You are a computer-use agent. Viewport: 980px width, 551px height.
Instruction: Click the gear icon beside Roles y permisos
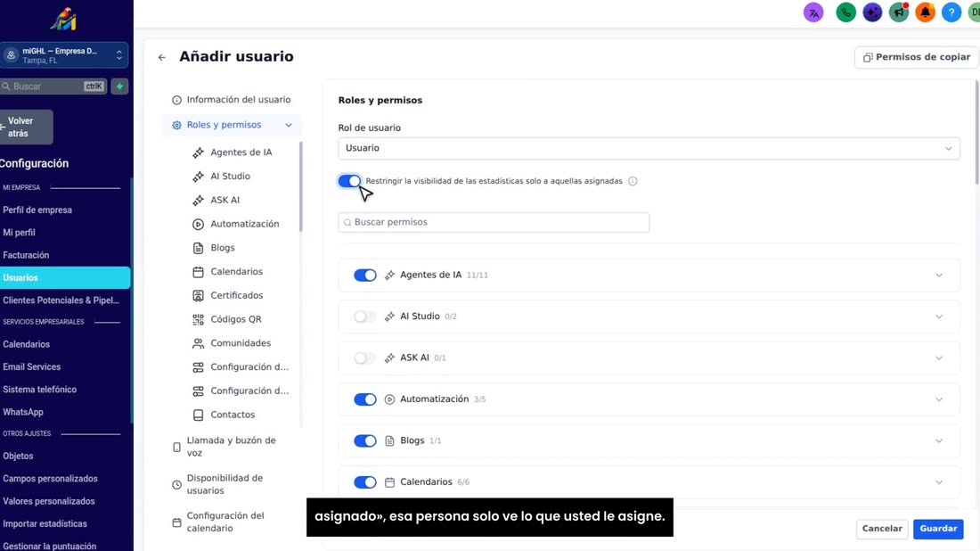[177, 125]
